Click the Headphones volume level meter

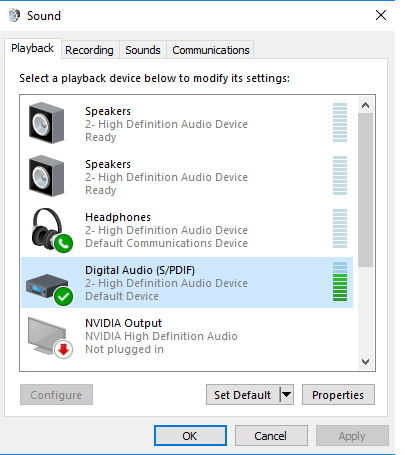tap(340, 228)
